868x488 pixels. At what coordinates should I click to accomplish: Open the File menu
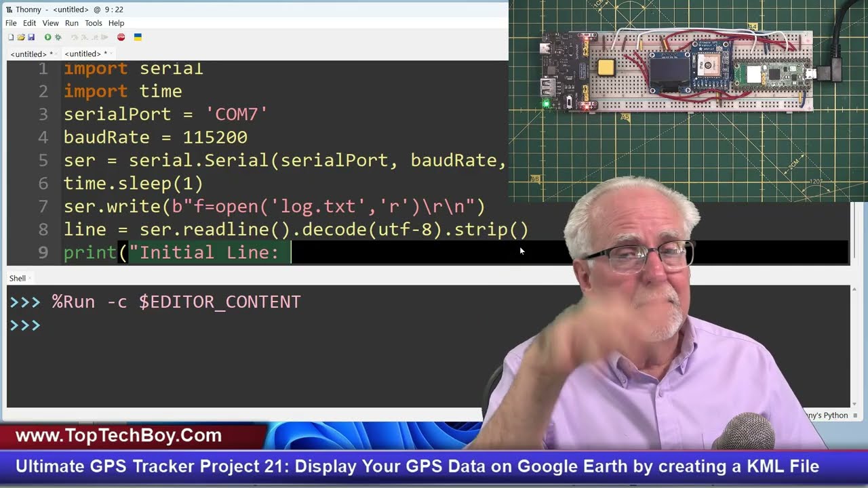click(x=11, y=23)
